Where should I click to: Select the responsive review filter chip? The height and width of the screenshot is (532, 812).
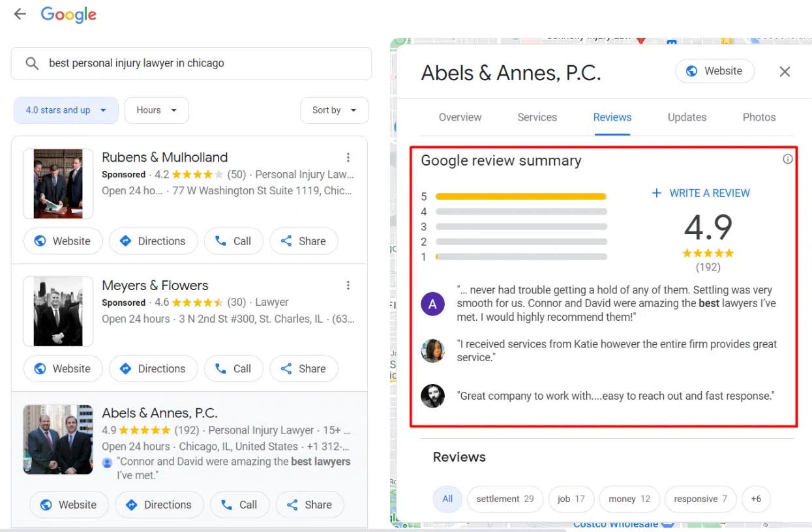pos(700,499)
